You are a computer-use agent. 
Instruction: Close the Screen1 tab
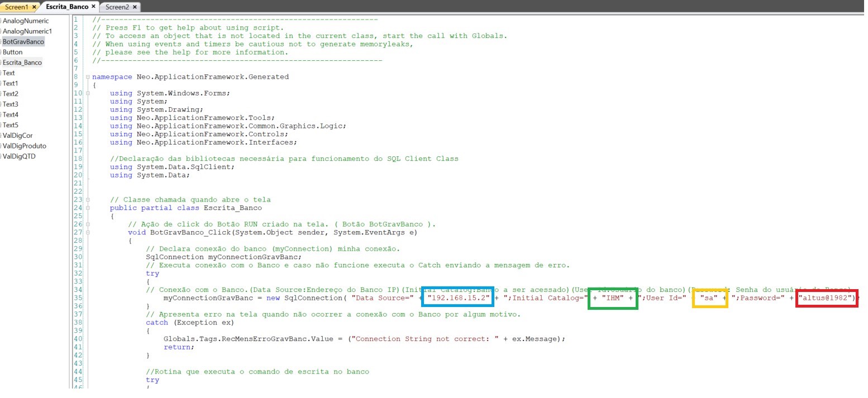pos(34,7)
